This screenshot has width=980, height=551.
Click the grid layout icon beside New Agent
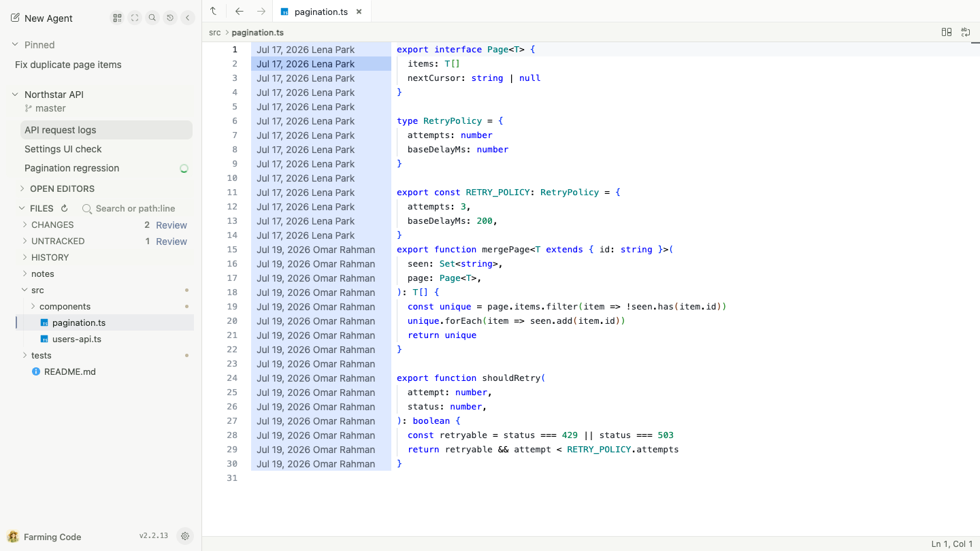(117, 18)
